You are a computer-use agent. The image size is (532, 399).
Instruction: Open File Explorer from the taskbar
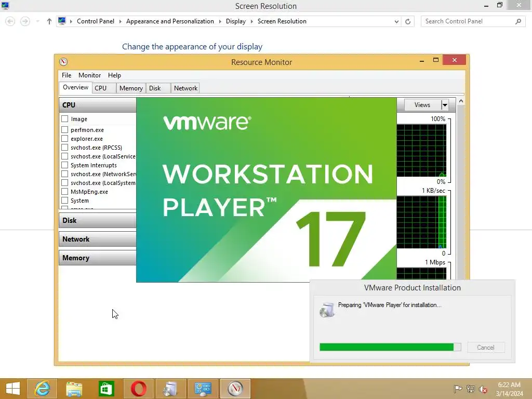(x=74, y=389)
